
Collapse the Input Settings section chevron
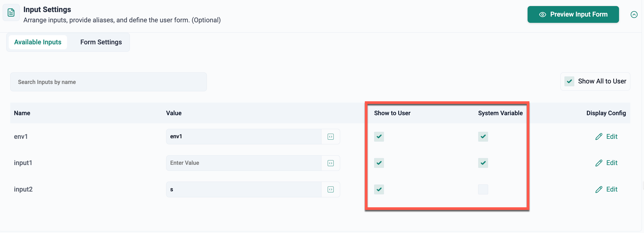point(634,14)
